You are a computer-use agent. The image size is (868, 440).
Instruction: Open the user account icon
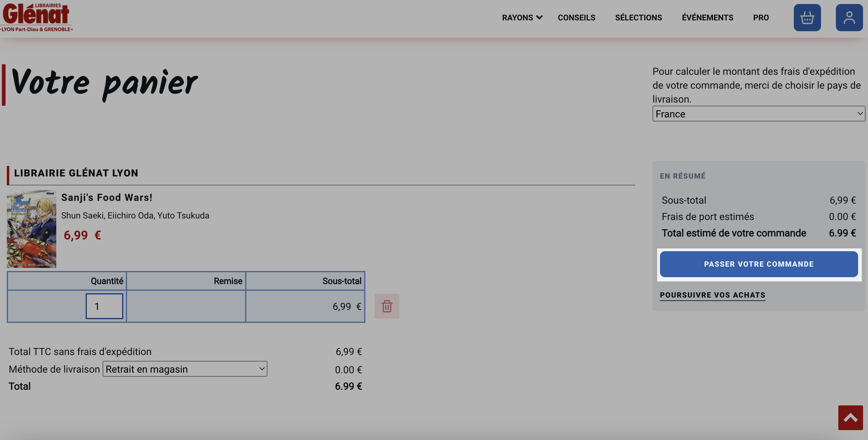(x=849, y=18)
